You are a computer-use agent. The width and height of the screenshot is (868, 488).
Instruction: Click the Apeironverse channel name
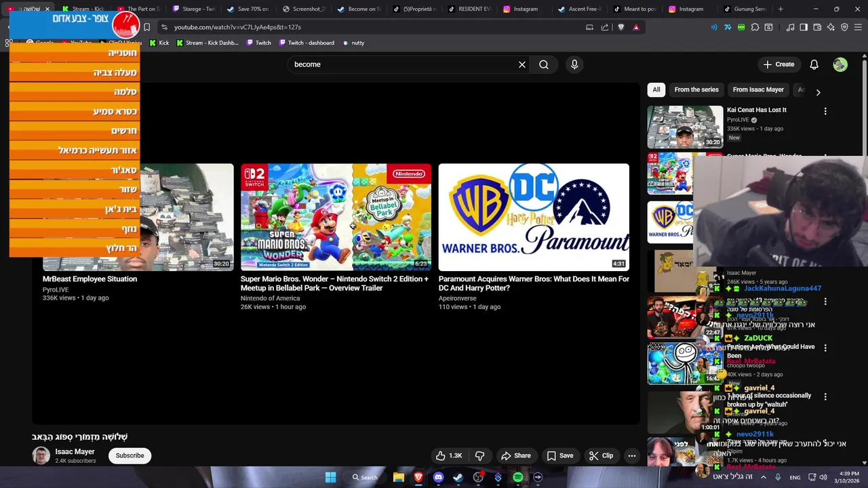click(457, 298)
